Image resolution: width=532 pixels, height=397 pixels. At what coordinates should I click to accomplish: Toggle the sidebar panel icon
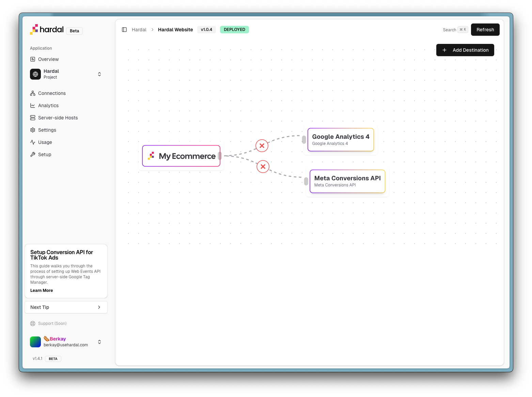tap(124, 30)
